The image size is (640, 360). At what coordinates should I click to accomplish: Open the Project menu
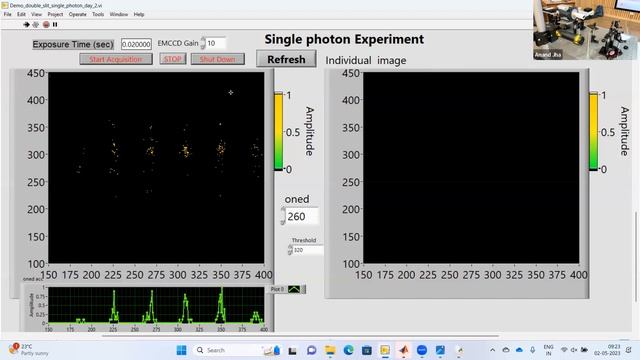[55, 14]
